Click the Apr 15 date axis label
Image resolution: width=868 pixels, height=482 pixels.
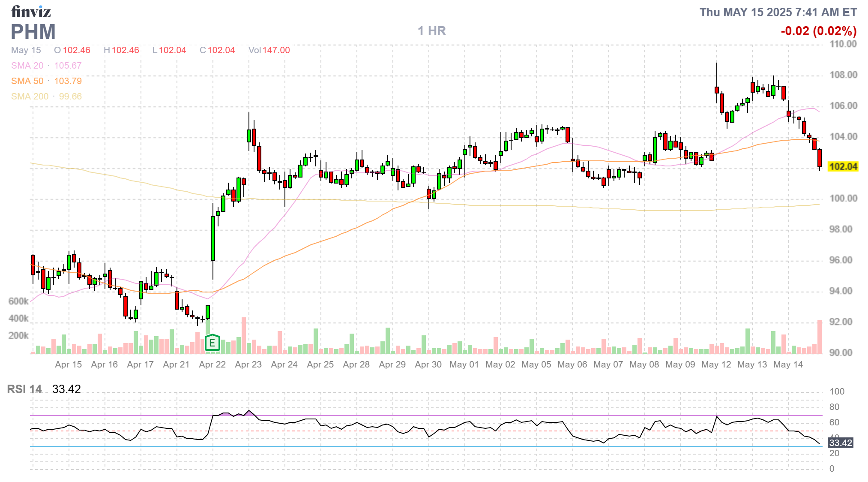click(68, 365)
